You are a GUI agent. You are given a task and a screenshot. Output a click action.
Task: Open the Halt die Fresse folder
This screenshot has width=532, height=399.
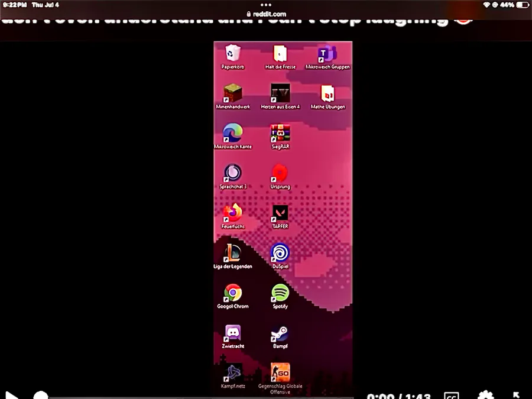tap(280, 54)
